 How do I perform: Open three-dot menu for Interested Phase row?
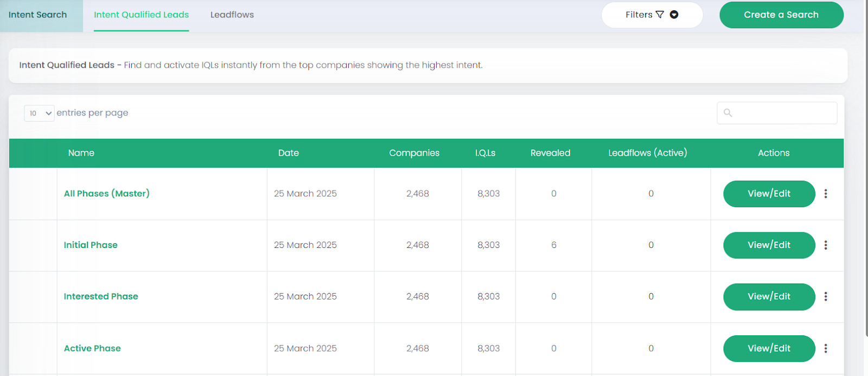coord(826,297)
